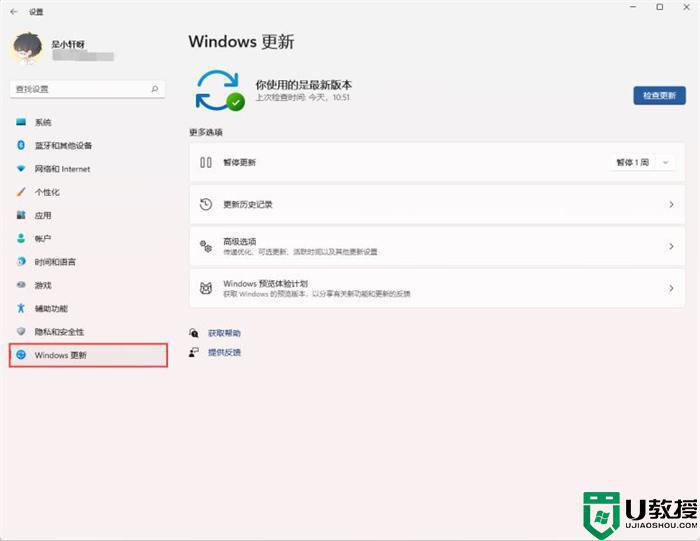The width and height of the screenshot is (700, 541).
Task: Click the dropdown arrow beside 暂停 1 周
Action: (x=665, y=162)
